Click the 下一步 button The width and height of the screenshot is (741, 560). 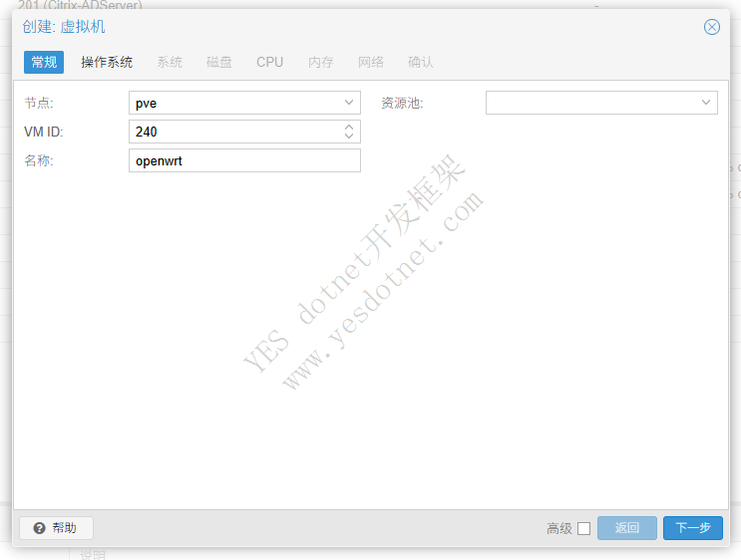[693, 528]
